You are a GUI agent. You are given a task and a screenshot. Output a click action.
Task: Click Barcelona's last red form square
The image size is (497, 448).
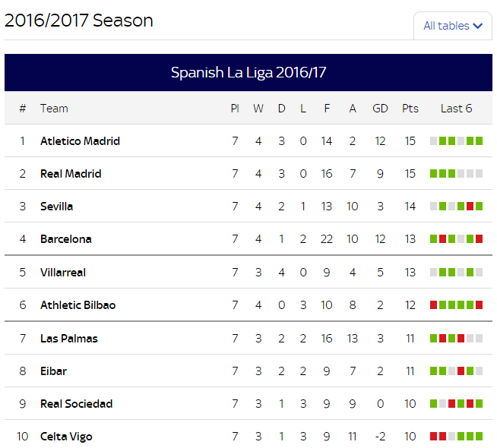480,238
